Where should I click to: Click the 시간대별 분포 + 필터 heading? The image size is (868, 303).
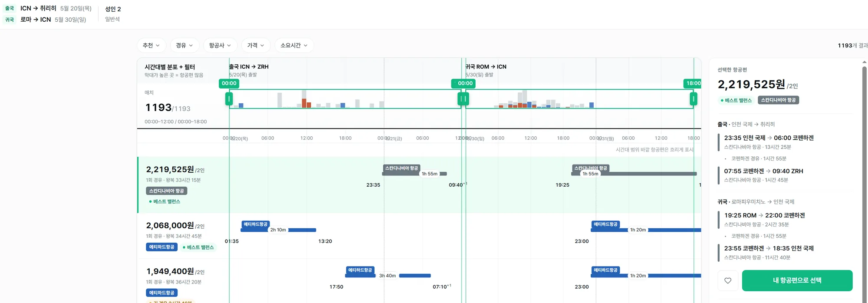[x=170, y=67]
